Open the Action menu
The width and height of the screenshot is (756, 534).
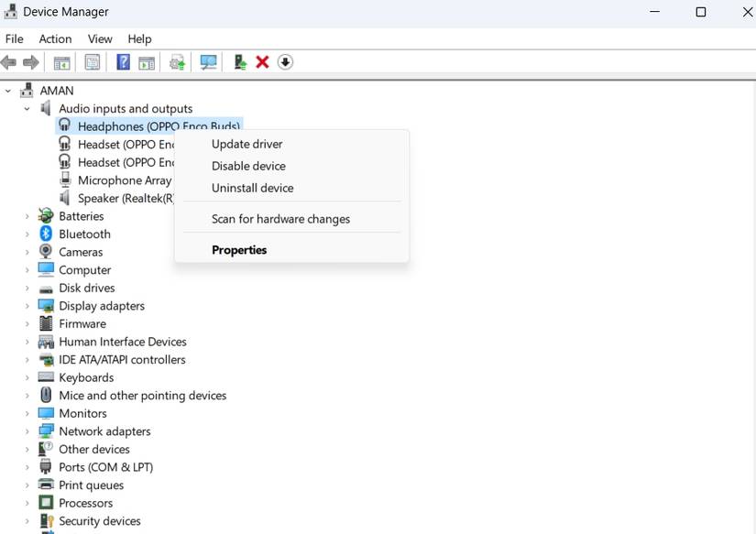pos(55,38)
